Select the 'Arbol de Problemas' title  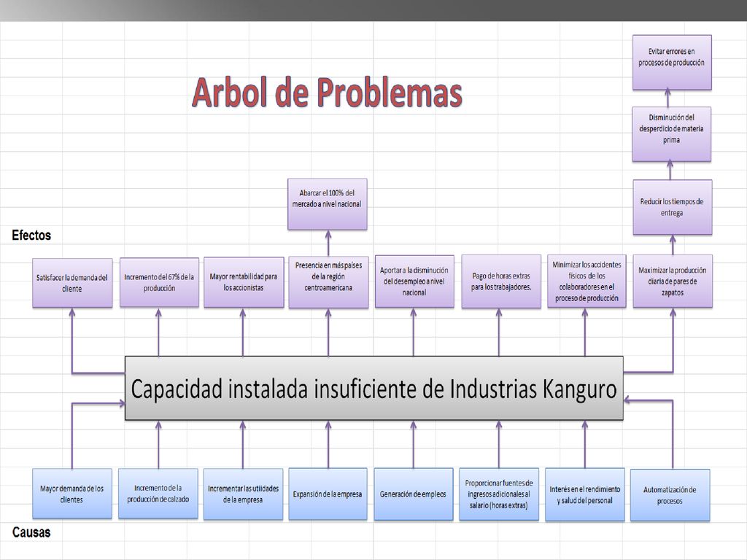click(x=327, y=93)
